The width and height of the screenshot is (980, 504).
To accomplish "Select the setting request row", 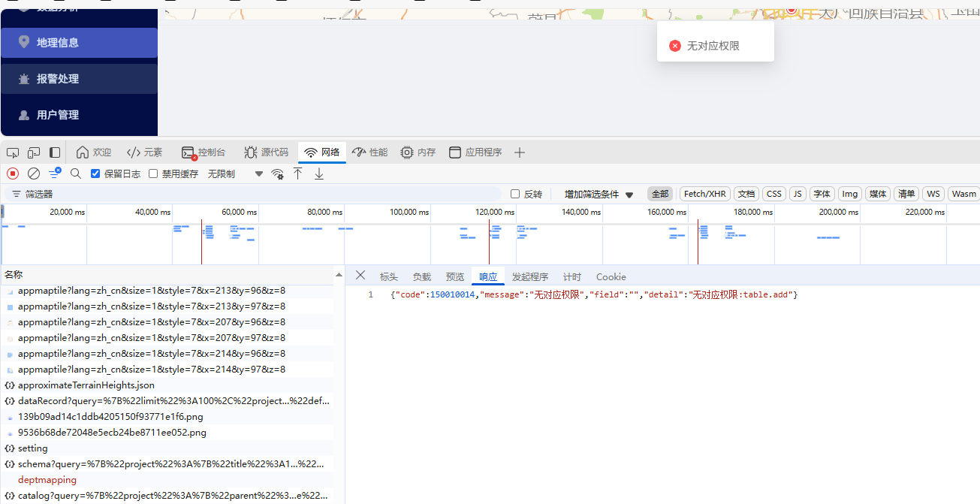I will click(x=167, y=448).
